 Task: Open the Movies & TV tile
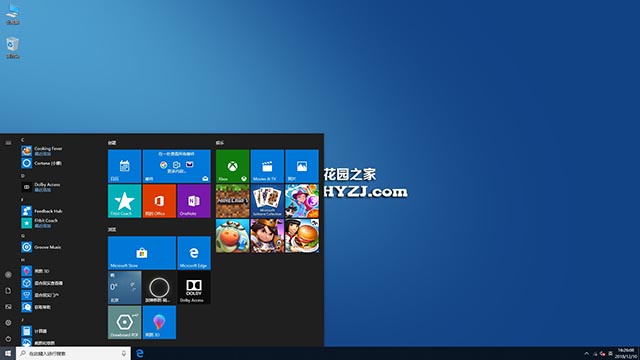(x=267, y=166)
